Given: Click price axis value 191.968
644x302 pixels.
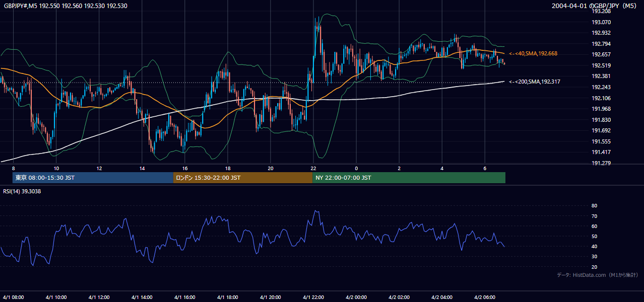Looking at the screenshot, I should pyautogui.click(x=601, y=109).
